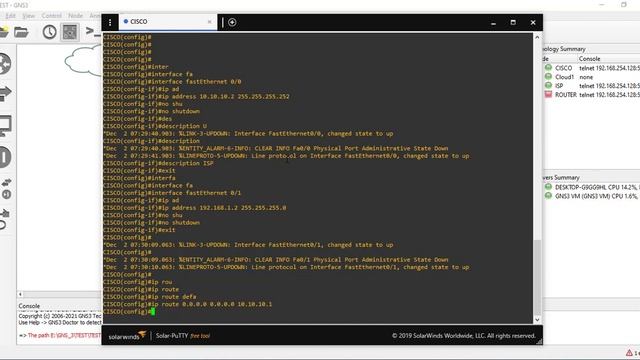Click the 'free tool' link
Screen dimensions: 640x360
coord(200,336)
